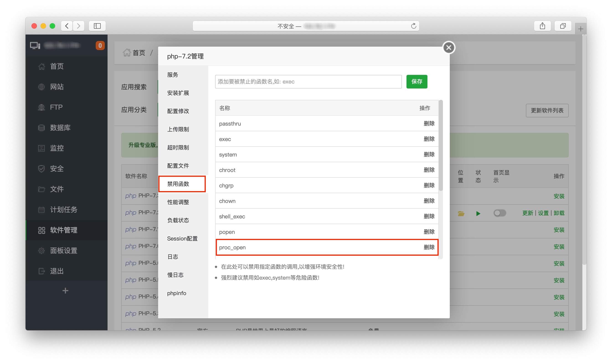Toggle the homepage display switch

pyautogui.click(x=499, y=213)
